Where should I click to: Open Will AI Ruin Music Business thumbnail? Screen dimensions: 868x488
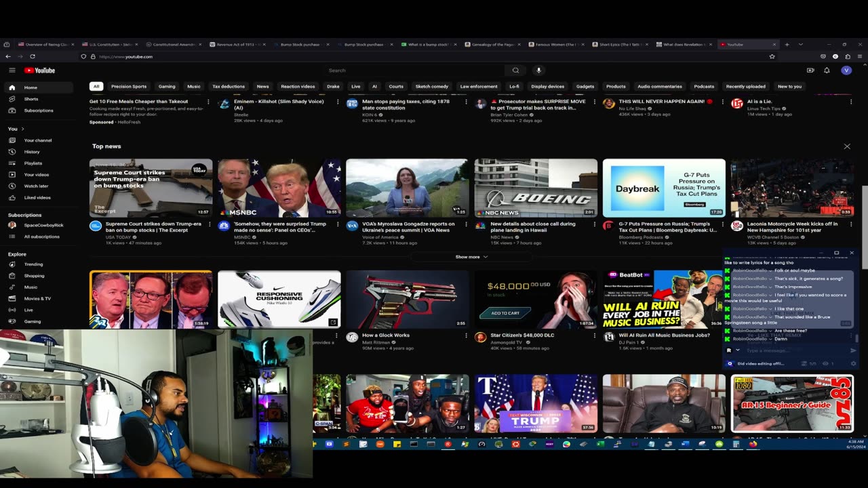pos(663,299)
